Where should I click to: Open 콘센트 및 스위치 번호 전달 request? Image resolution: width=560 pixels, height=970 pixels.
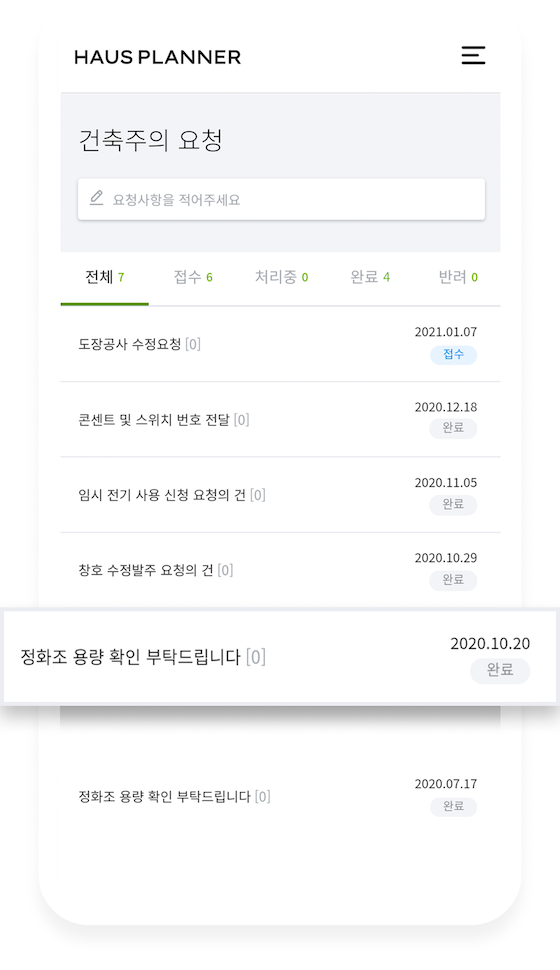coord(280,419)
